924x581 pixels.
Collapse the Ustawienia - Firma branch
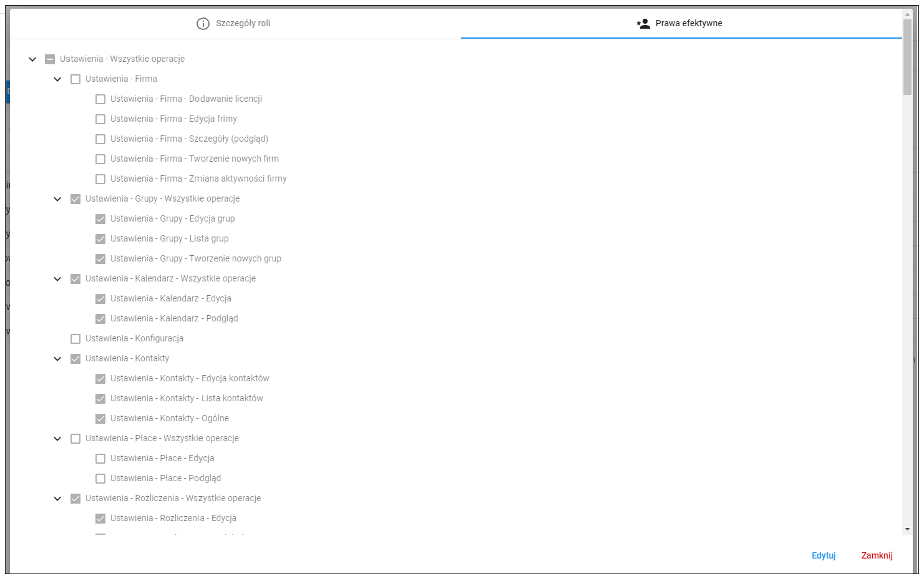click(57, 79)
